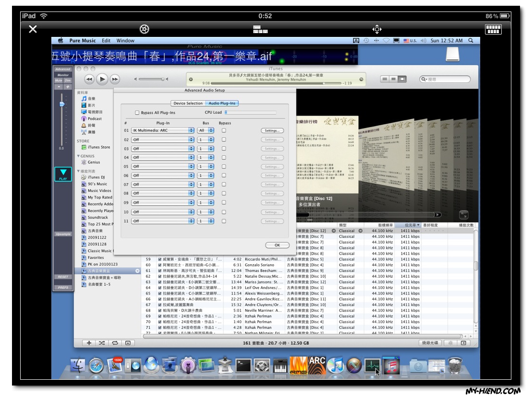Switch iTunes to grid view
Image resolution: width=532 pixels, height=397 pixels.
click(x=393, y=79)
